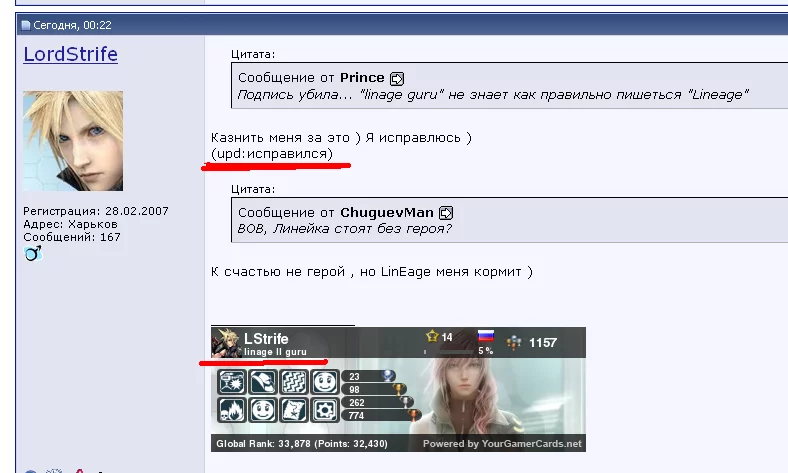The width and height of the screenshot is (788, 473).
Task: Click Prince name in first quote
Action: pos(362,78)
